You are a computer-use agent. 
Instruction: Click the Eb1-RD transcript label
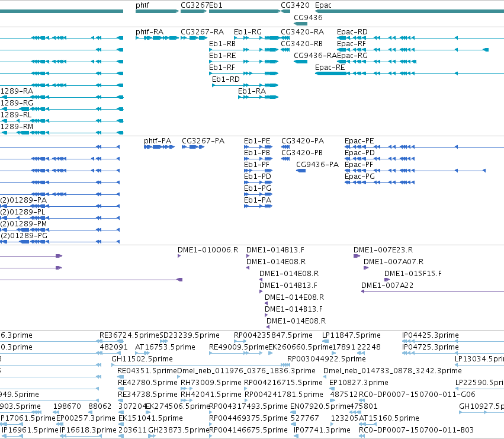click(x=226, y=79)
